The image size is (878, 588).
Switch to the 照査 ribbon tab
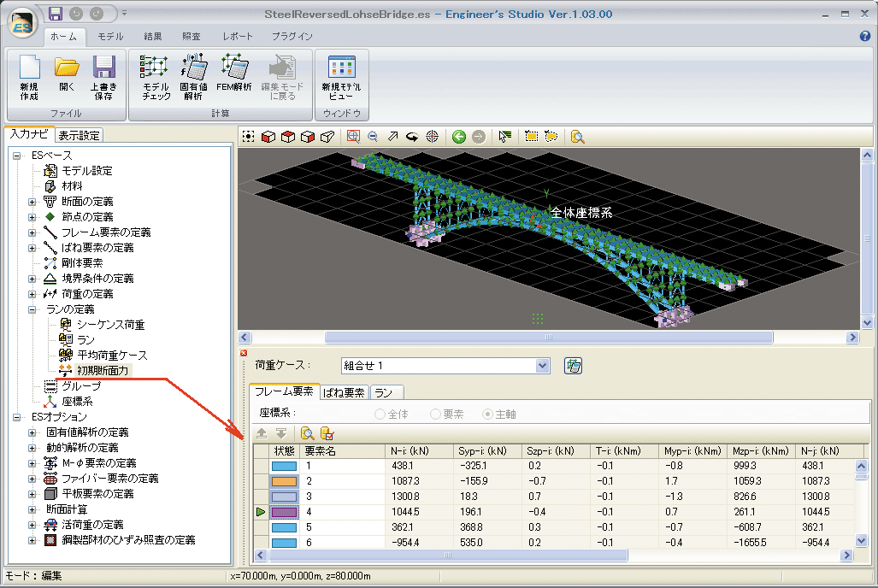click(191, 37)
